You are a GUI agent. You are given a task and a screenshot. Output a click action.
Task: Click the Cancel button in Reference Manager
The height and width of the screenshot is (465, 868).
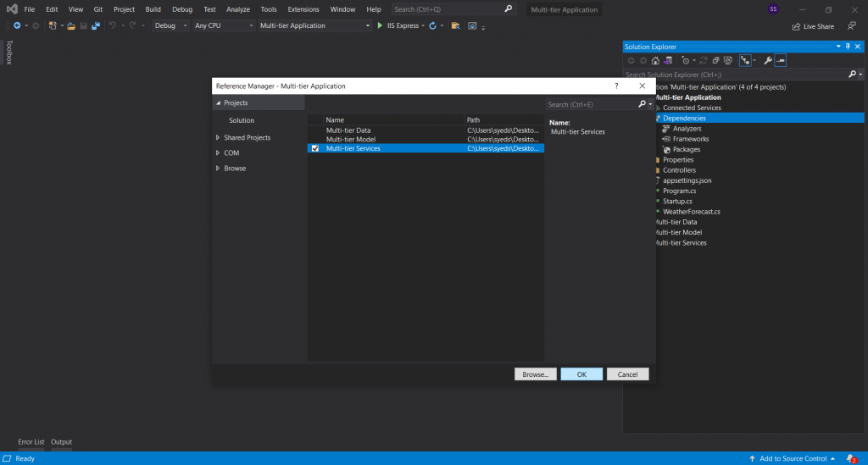pos(628,374)
